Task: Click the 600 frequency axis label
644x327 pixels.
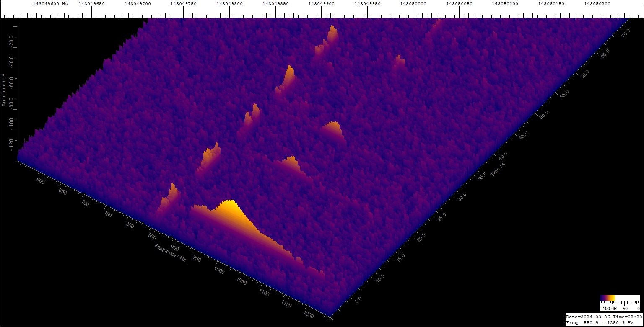Action: tap(41, 181)
